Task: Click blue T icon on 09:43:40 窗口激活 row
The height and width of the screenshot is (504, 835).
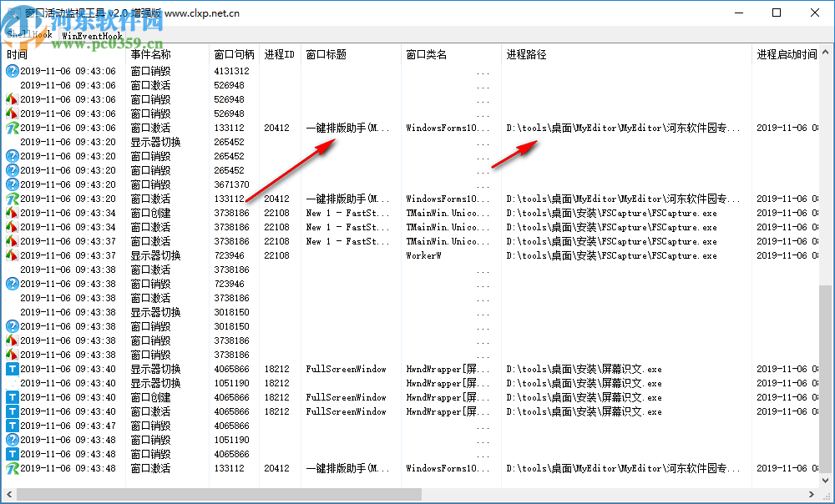Action: tap(12, 411)
